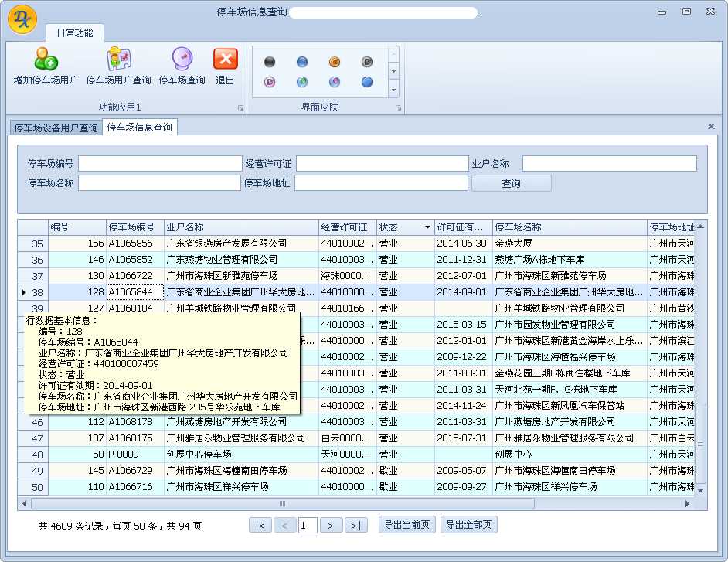Click the cell 广州市海珠区新雅苑停车场 in 业户名称
Screen dimensions: 728x562
point(241,276)
